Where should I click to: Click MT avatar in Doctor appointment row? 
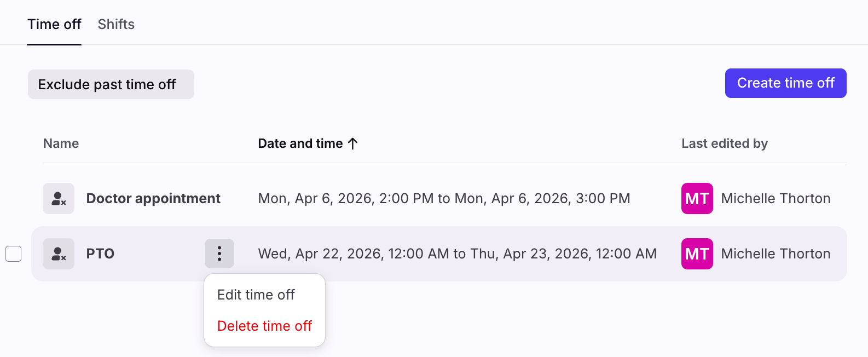[x=697, y=198]
